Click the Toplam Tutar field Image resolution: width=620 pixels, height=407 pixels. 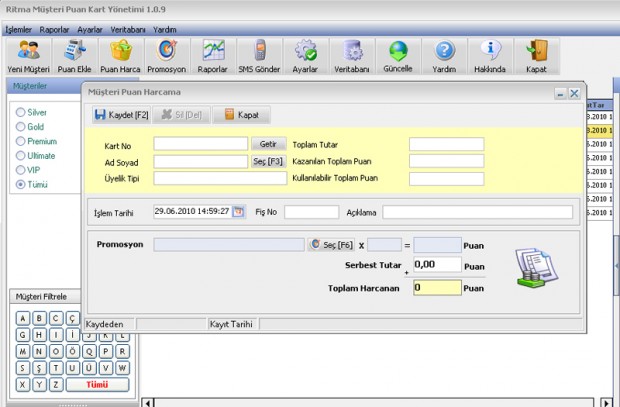click(x=446, y=144)
